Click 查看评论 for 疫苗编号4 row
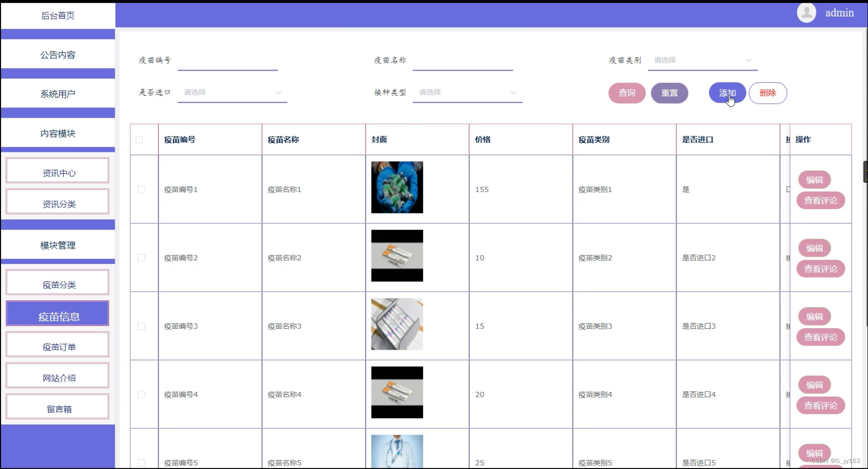The image size is (868, 469). [821, 405]
